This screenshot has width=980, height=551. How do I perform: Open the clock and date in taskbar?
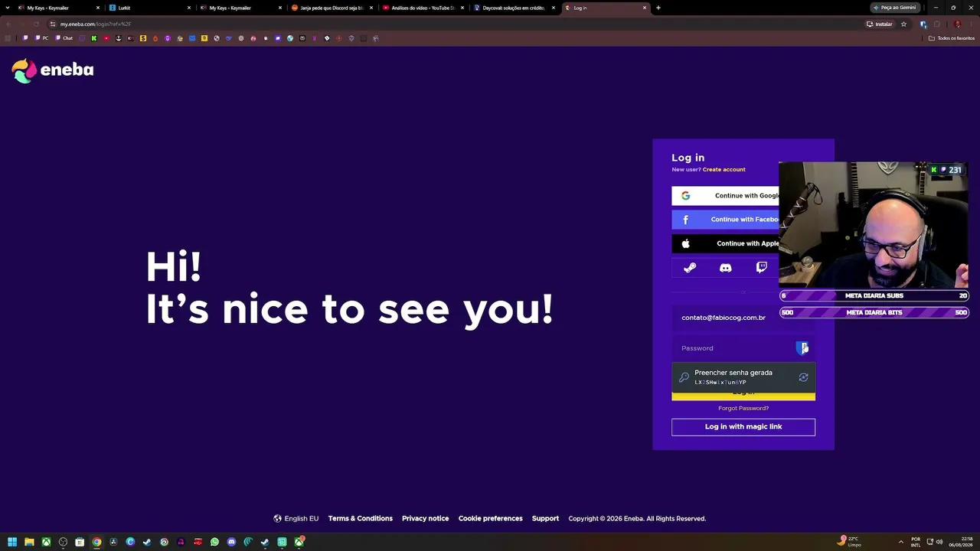961,542
